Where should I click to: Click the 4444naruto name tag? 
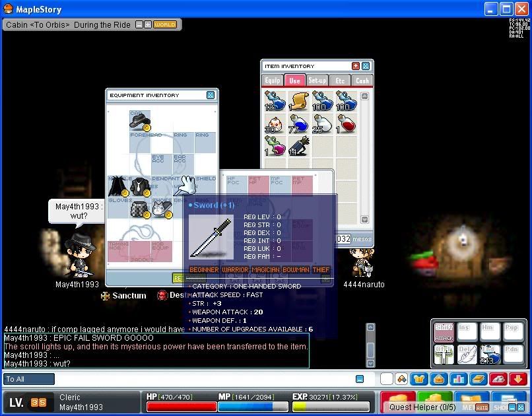[x=364, y=285]
